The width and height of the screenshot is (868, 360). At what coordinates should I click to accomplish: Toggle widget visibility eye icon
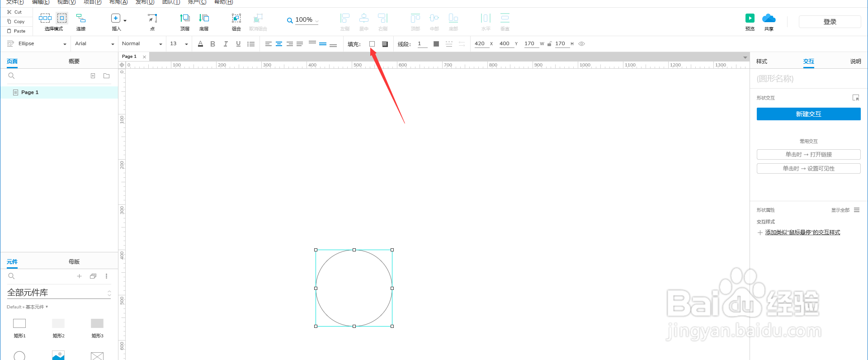(x=582, y=44)
